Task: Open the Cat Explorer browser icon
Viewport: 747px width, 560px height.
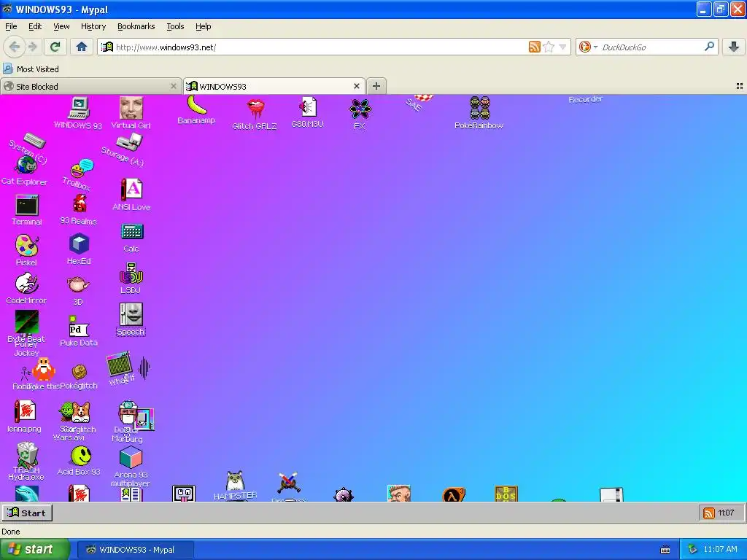Action: point(27,166)
